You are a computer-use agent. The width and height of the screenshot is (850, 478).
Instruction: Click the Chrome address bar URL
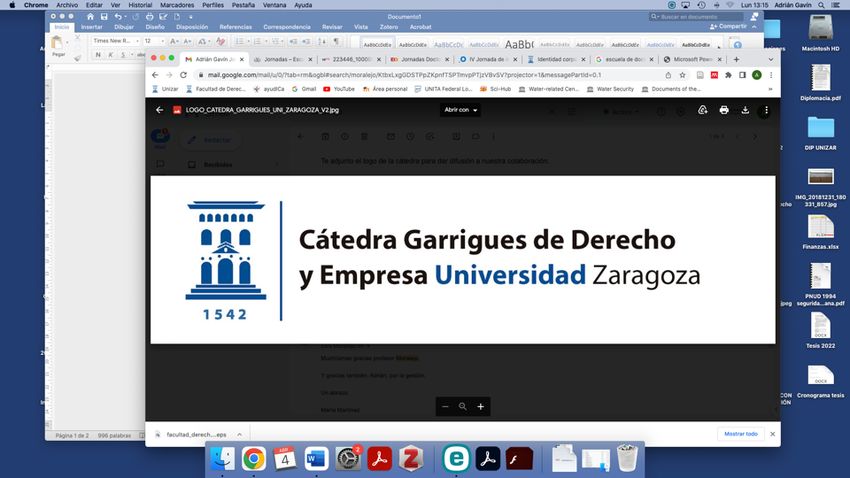point(400,75)
